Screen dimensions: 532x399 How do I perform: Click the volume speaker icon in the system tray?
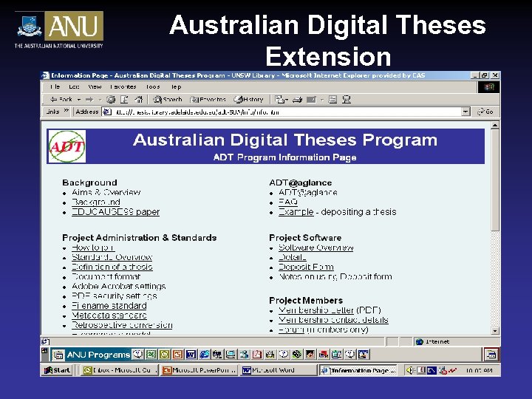[410, 370]
